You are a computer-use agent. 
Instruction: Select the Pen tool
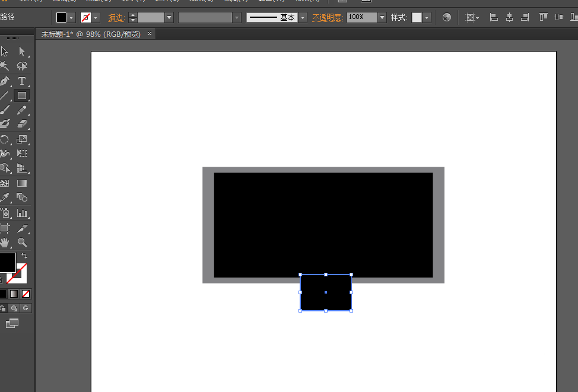pos(5,81)
